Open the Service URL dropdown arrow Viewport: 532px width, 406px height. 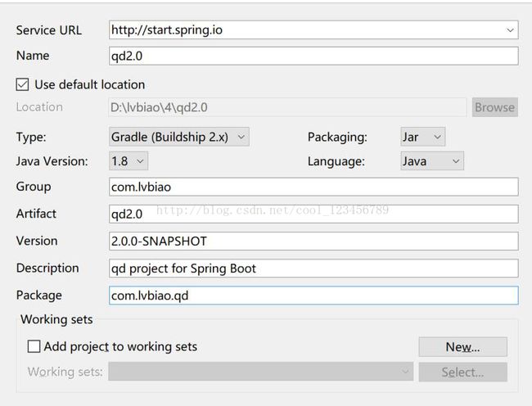[510, 30]
